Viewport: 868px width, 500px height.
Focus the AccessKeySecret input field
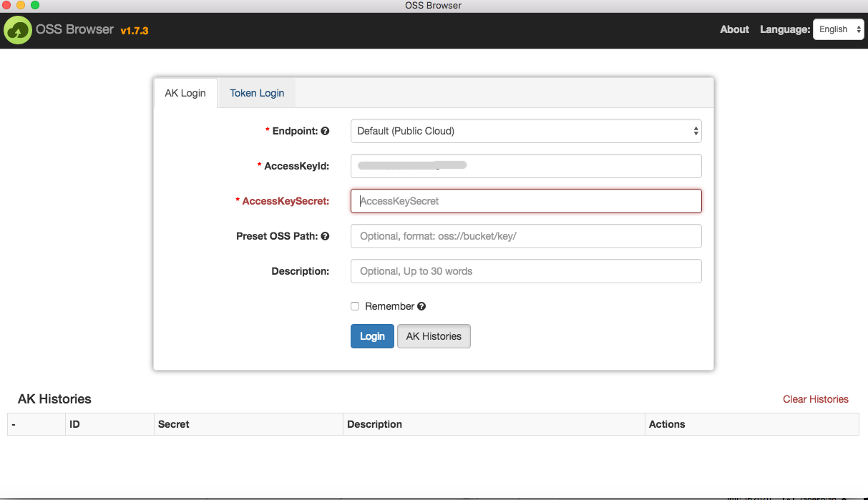coord(526,201)
